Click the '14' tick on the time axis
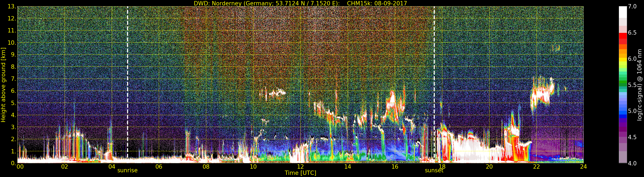 click(348, 166)
